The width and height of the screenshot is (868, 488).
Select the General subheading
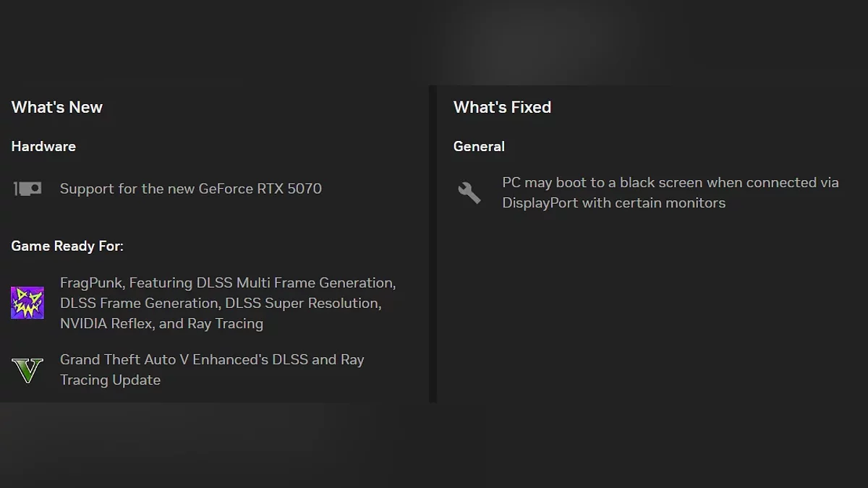point(479,146)
